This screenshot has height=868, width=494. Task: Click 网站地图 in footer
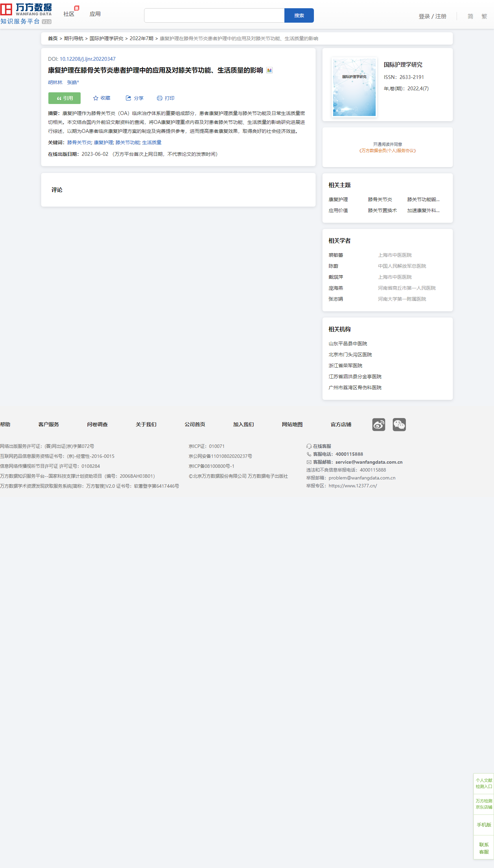[x=292, y=425]
